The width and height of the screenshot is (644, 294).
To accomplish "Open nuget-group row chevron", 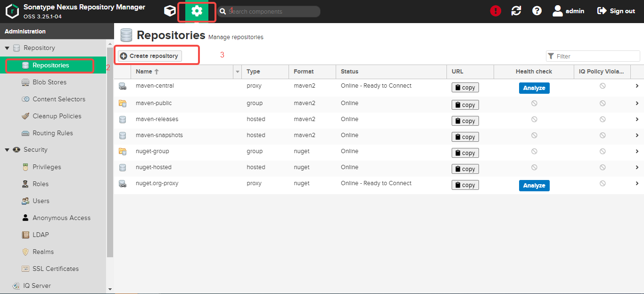I will 637,151.
